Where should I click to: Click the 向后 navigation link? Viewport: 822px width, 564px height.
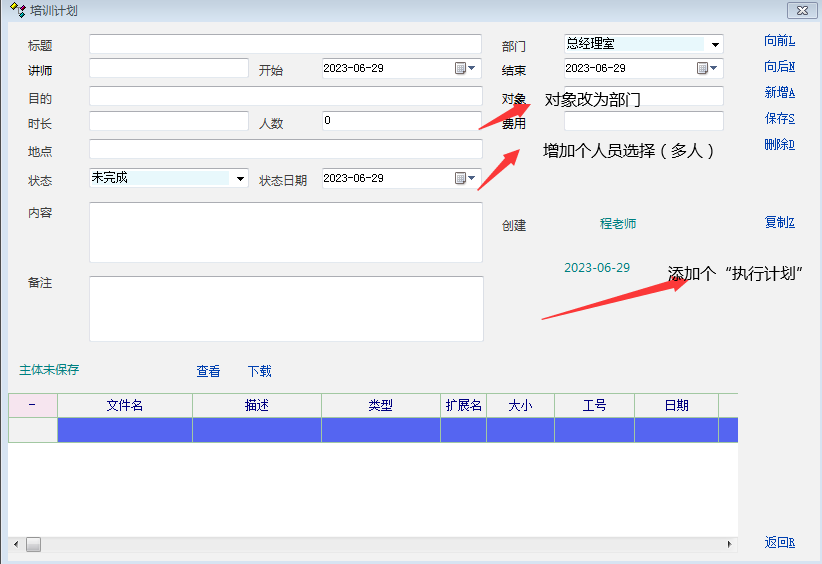click(x=779, y=67)
